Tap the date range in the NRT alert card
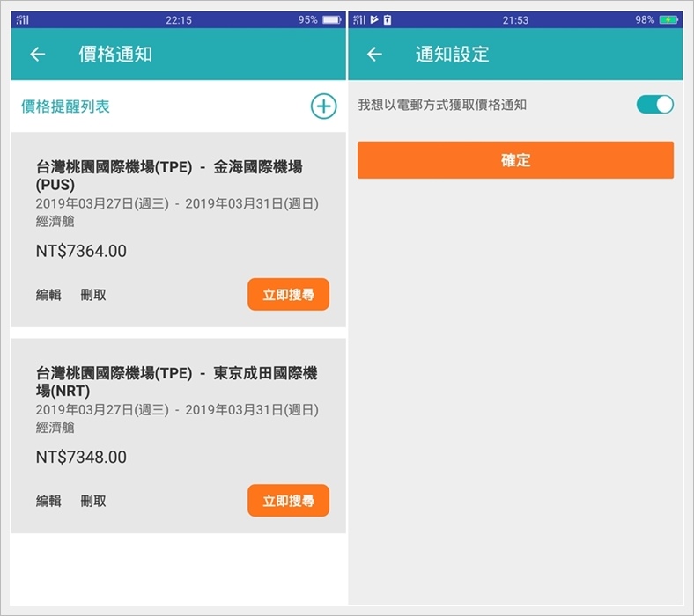Screen dimensions: 694x616 click(x=177, y=409)
